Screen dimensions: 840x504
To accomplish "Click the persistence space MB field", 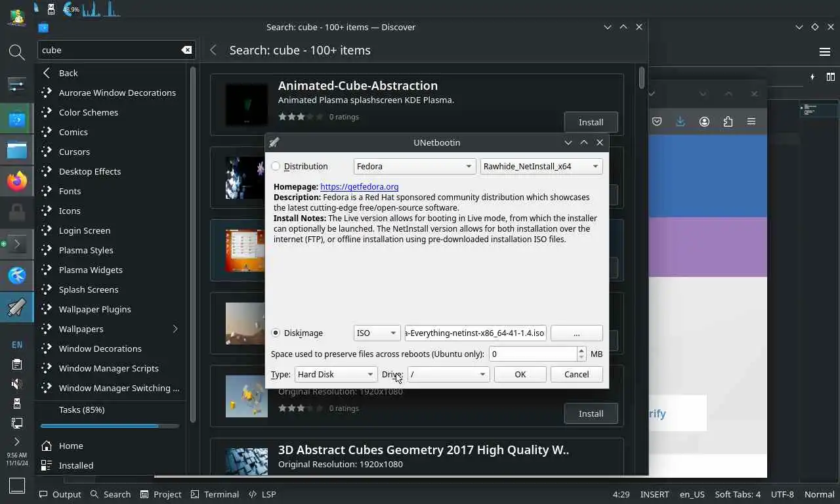I will pyautogui.click(x=533, y=354).
